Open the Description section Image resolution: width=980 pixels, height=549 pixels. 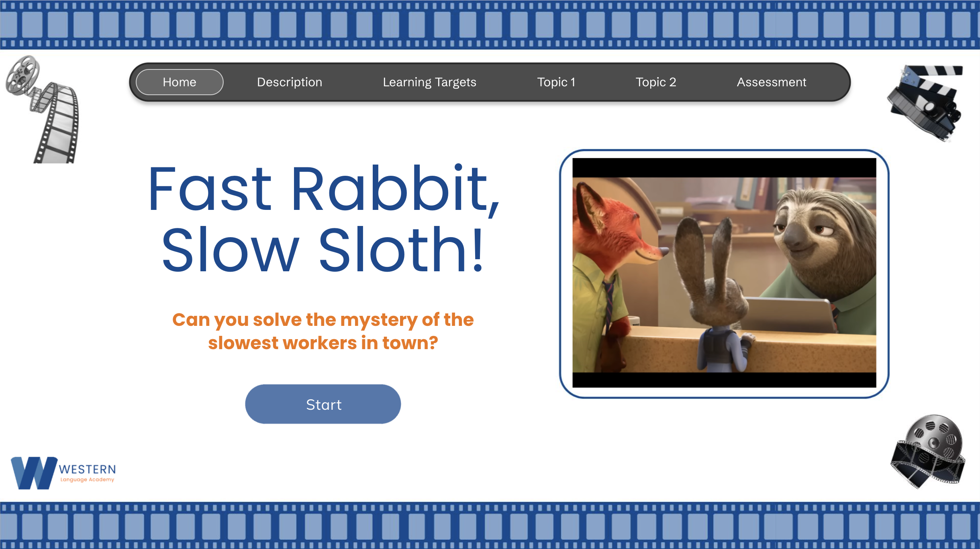tap(290, 82)
